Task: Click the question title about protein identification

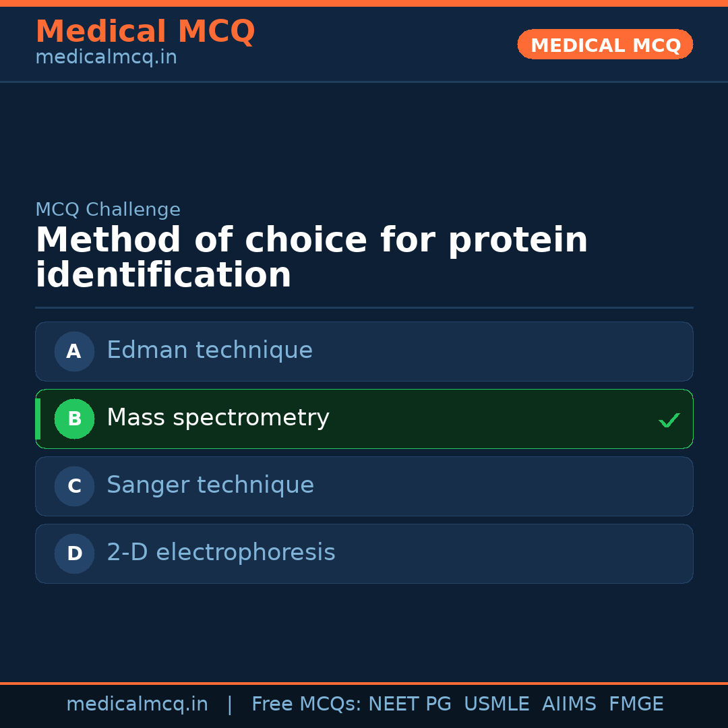Action: [311, 257]
